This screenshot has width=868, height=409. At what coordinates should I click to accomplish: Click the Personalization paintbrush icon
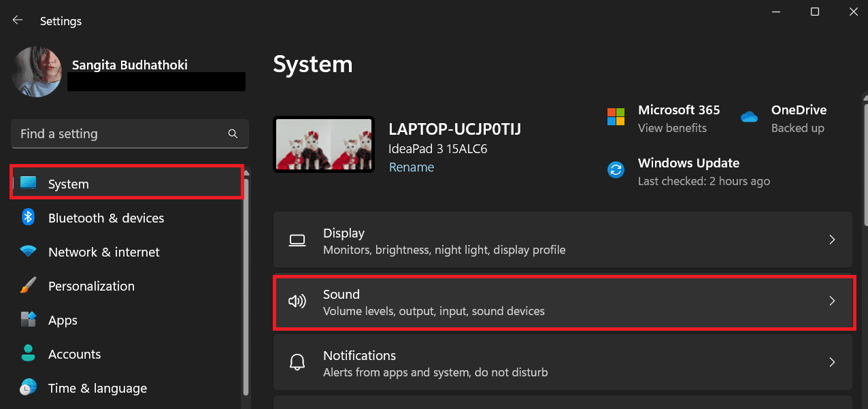pos(28,286)
